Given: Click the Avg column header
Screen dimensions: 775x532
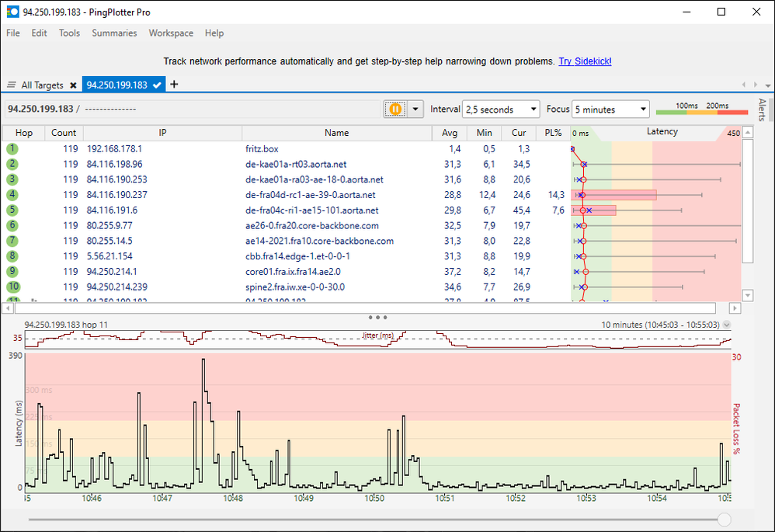Looking at the screenshot, I should (x=449, y=133).
